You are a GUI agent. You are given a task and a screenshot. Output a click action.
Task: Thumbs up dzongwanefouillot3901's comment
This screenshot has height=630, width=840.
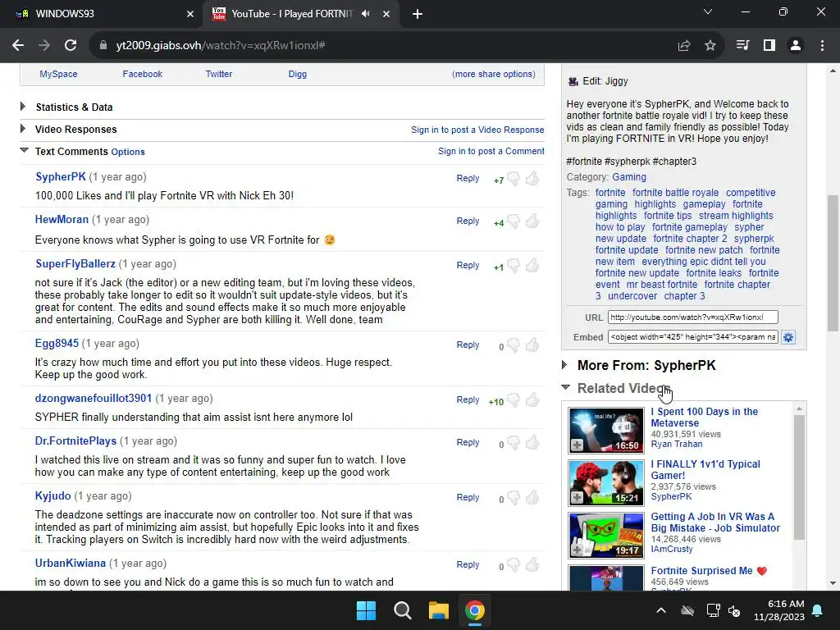(x=532, y=399)
